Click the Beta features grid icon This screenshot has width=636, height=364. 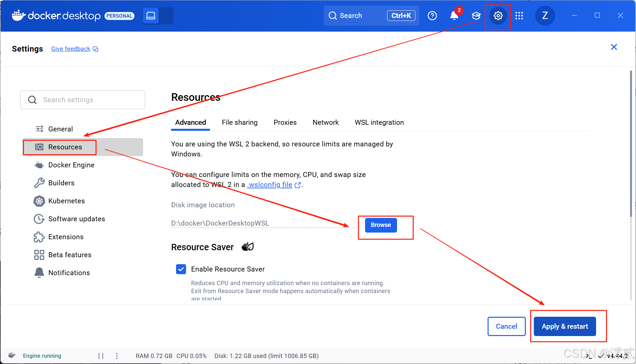[39, 255]
